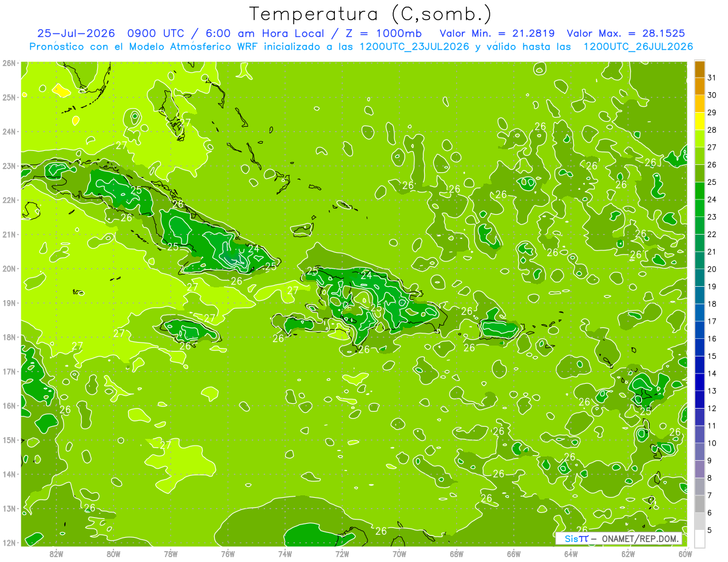Click the '70W' longitude axis label
Viewport: 728px width, 562px height.
click(399, 554)
